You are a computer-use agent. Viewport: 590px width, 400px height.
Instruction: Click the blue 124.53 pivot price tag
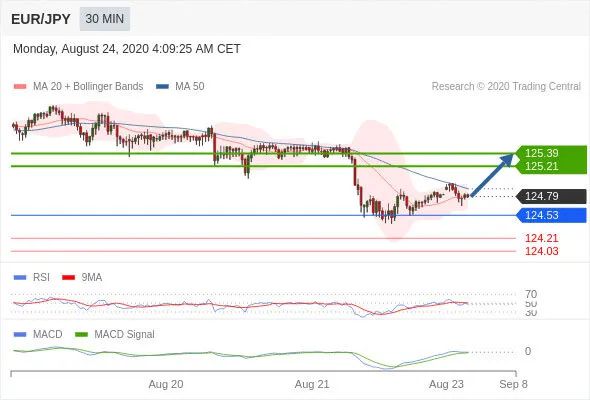[x=551, y=215]
